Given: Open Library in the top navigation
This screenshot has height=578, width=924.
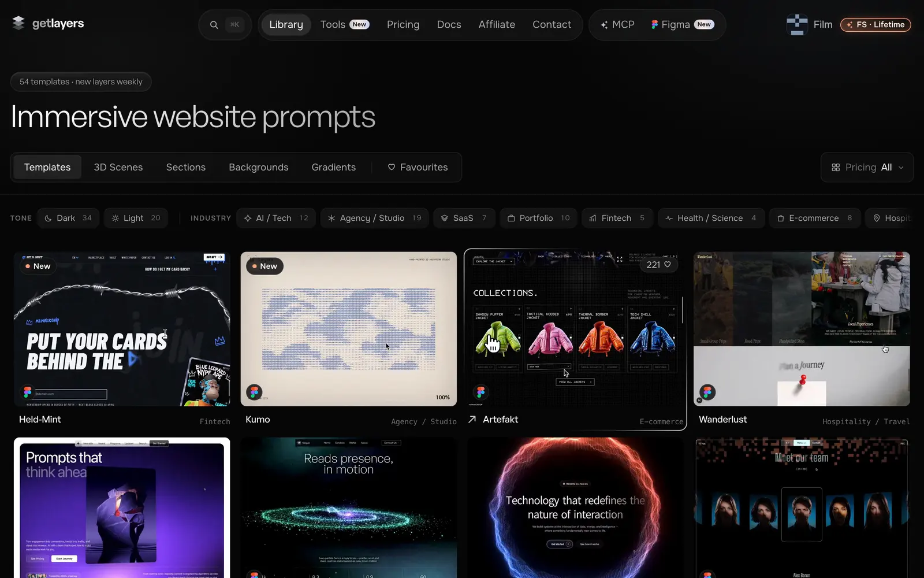Looking at the screenshot, I should 286,24.
